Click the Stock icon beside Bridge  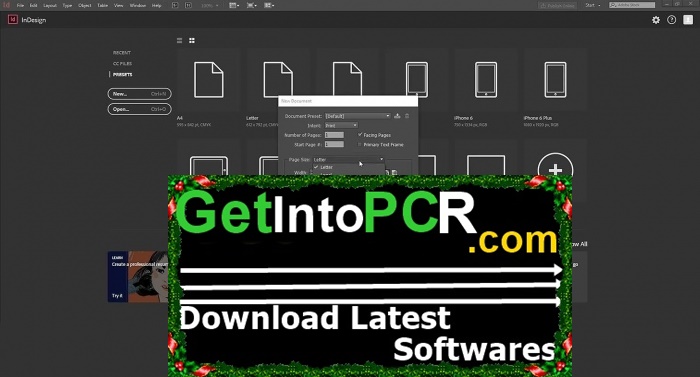pos(188,5)
